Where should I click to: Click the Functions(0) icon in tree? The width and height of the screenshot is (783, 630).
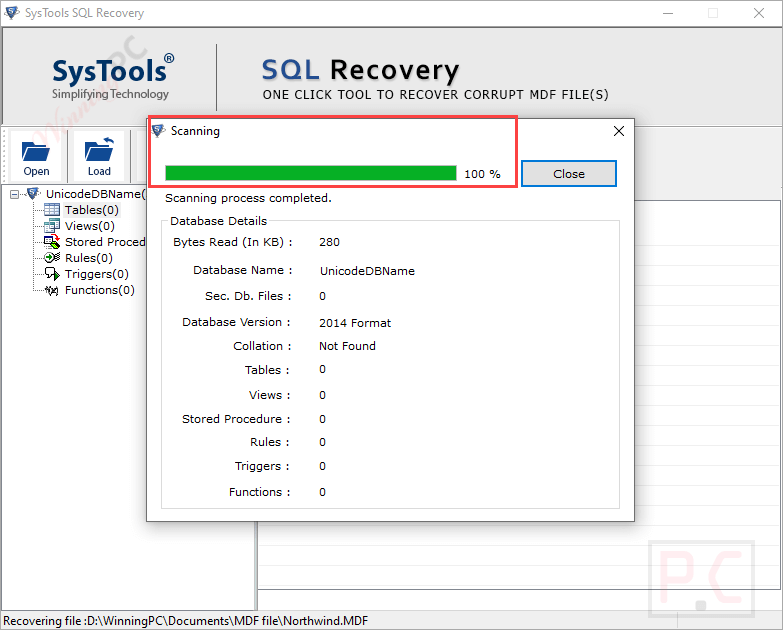tap(52, 290)
